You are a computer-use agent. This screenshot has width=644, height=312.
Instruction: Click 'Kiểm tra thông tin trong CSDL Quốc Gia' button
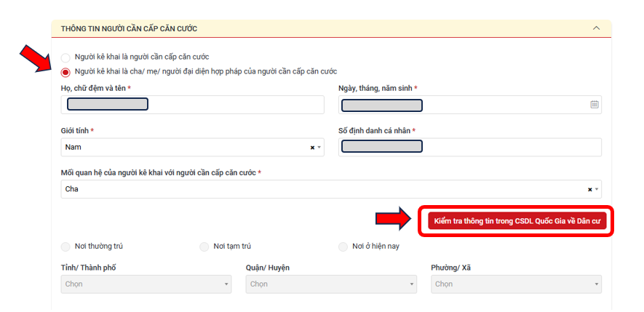517,221
